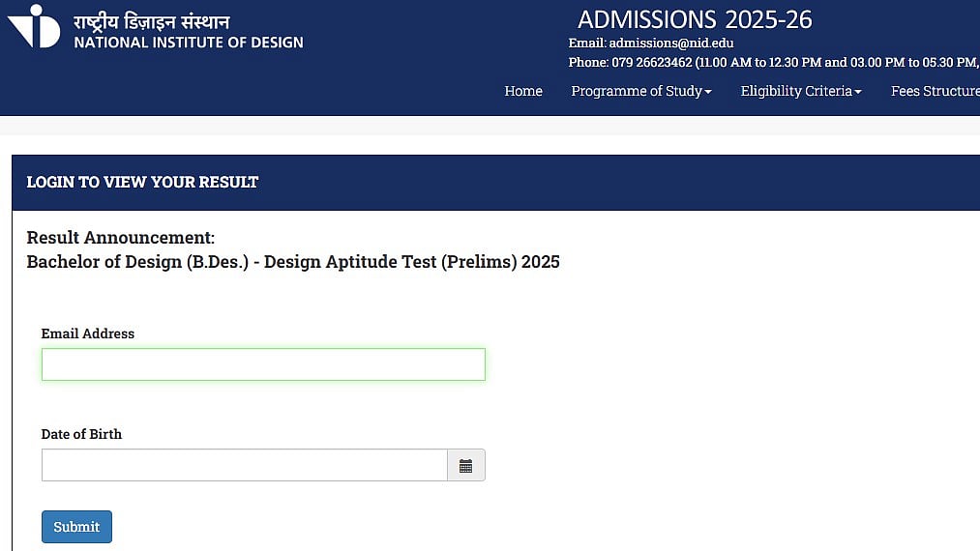Click the Bachelor of Design test title
The height and width of the screenshot is (551, 980).
[x=293, y=262]
